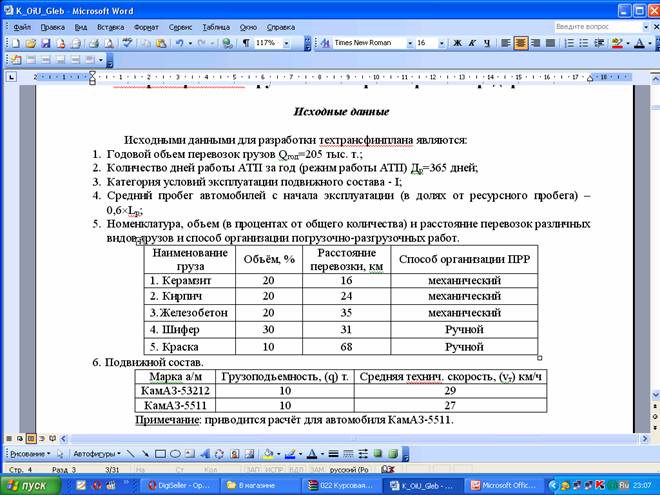The image size is (660, 495).
Task: Click the Undo arrow icon
Action: [x=179, y=44]
